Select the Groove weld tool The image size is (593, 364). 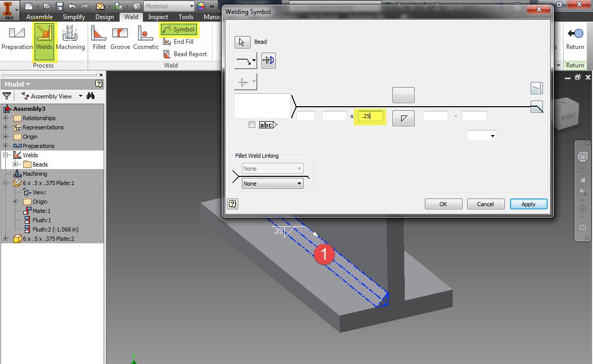click(x=120, y=36)
